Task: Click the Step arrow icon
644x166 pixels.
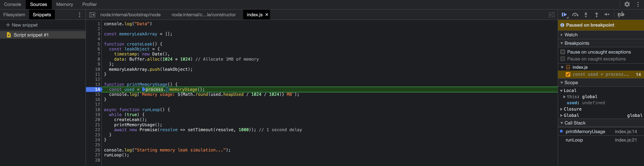Action: pos(607,15)
